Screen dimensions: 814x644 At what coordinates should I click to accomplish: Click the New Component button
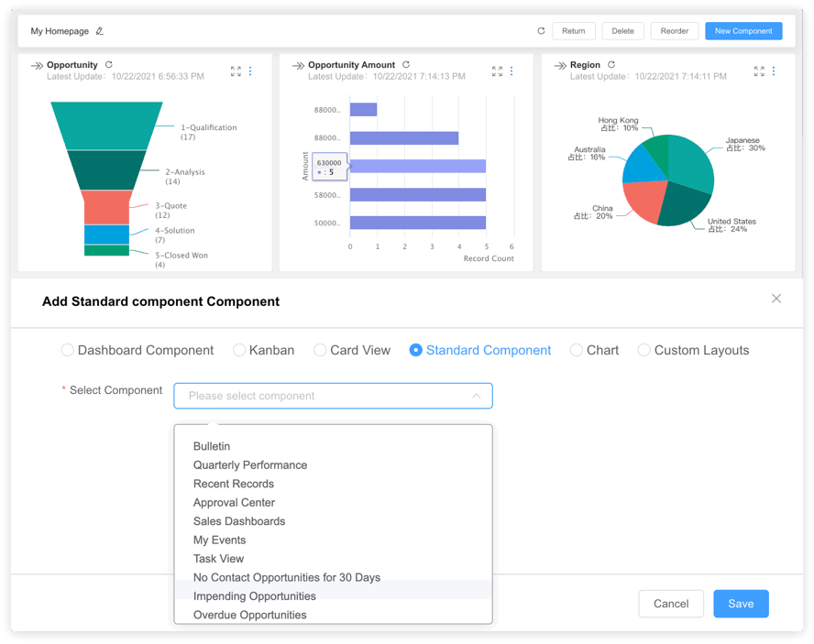tap(742, 31)
